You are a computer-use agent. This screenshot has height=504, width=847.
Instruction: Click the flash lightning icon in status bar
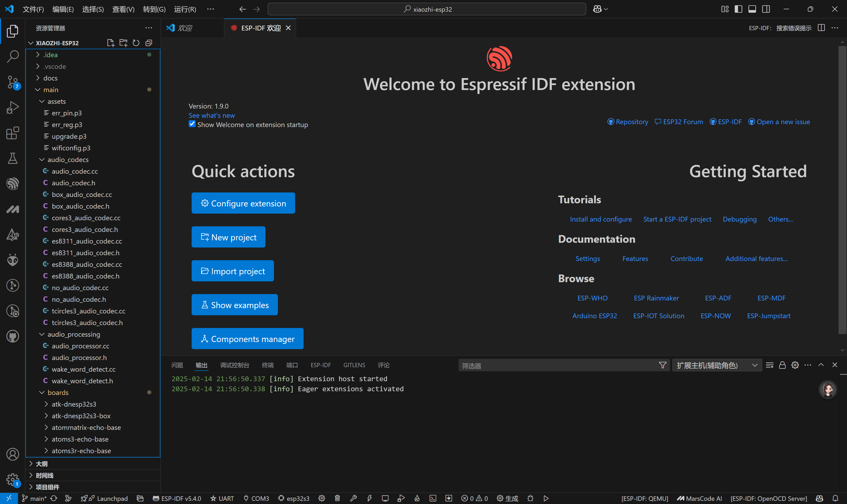(369, 498)
